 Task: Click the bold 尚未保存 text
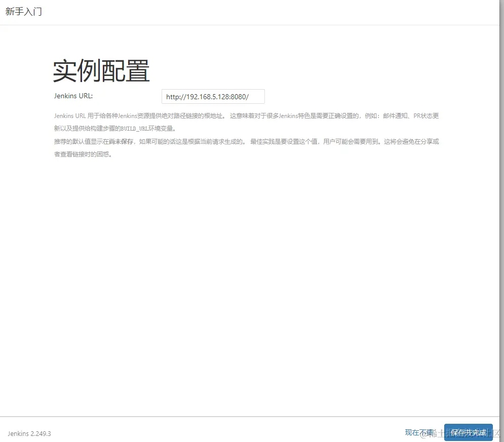(121, 142)
